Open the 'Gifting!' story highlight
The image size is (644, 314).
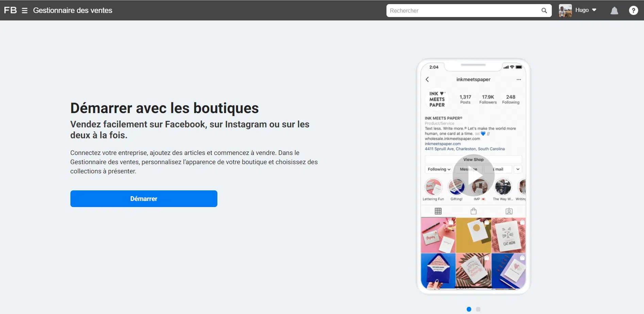tap(457, 187)
